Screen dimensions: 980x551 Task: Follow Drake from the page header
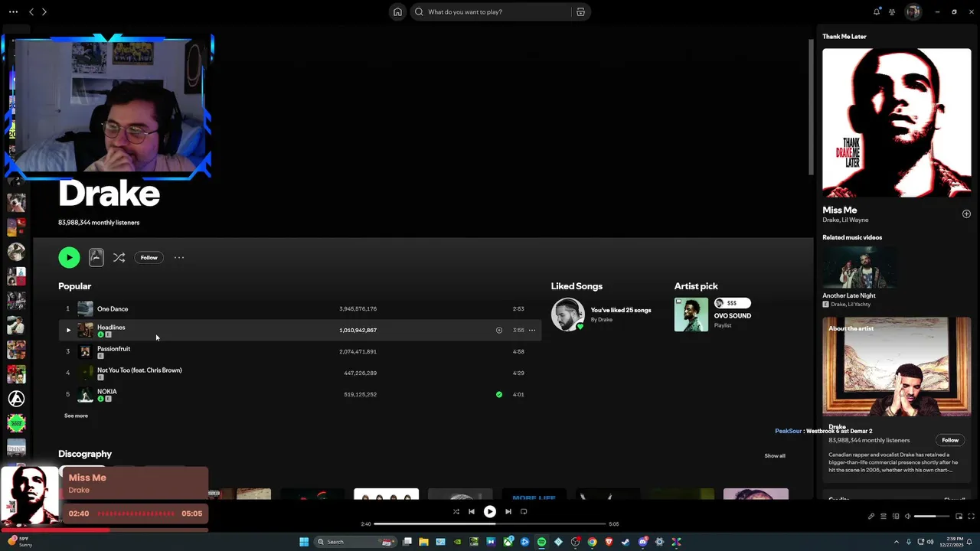pyautogui.click(x=149, y=257)
